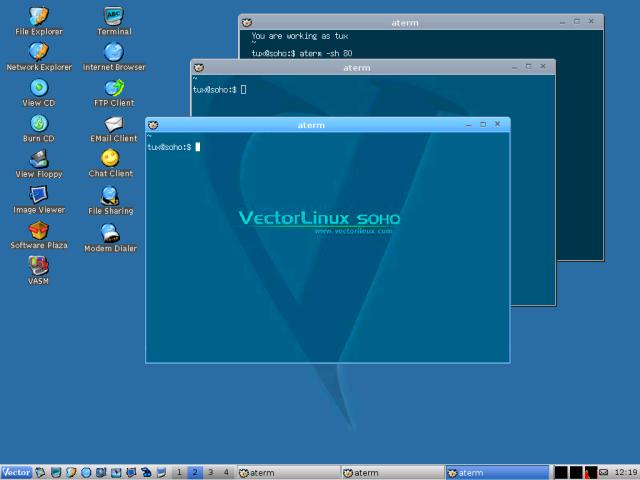Minimize the rearmost aterm window
640x480 pixels.
point(562,22)
